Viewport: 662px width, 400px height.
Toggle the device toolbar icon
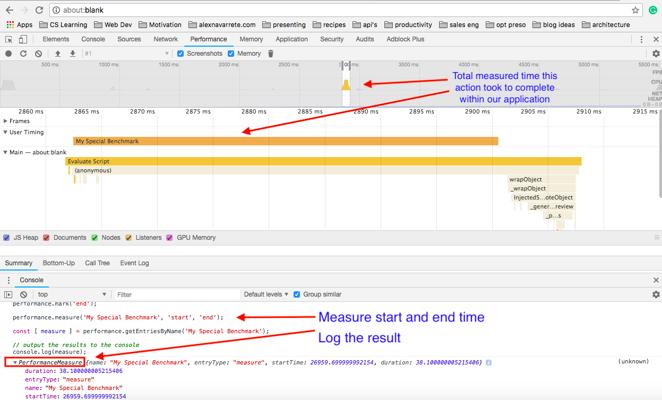23,39
